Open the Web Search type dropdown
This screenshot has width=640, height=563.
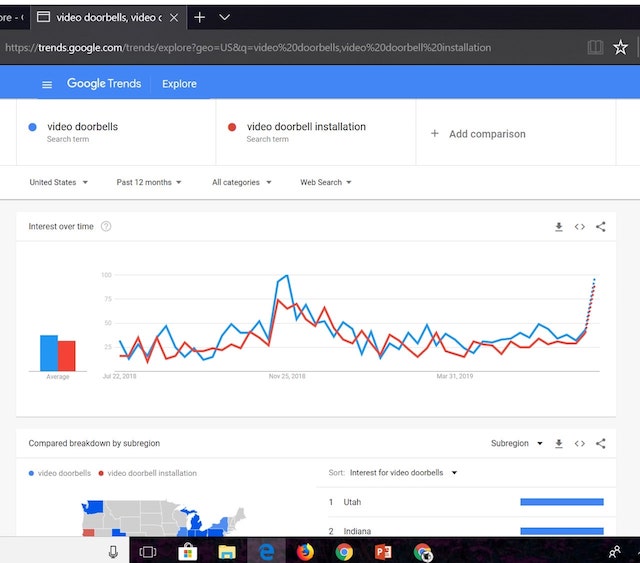(x=325, y=182)
